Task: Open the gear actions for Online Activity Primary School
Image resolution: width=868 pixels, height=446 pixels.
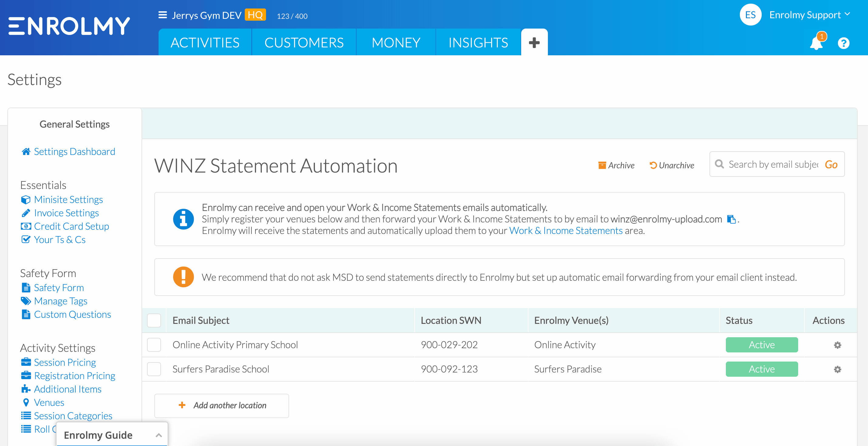Action: [837, 345]
